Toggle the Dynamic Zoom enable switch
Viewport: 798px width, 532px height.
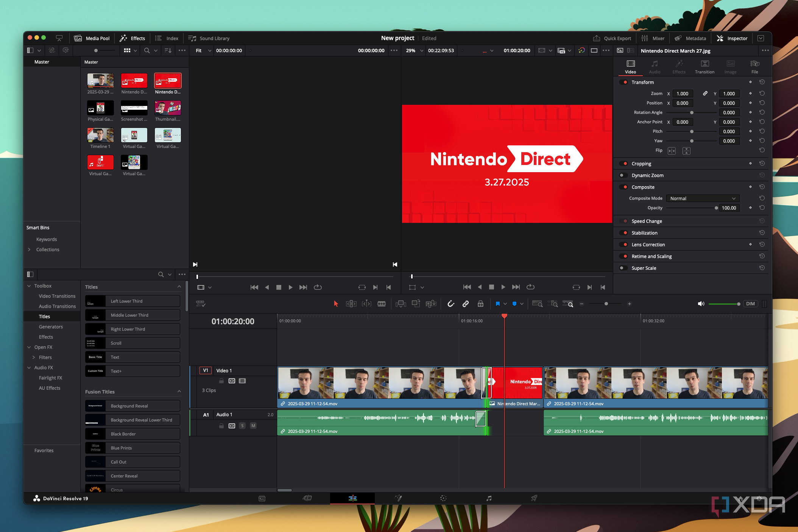pos(623,175)
